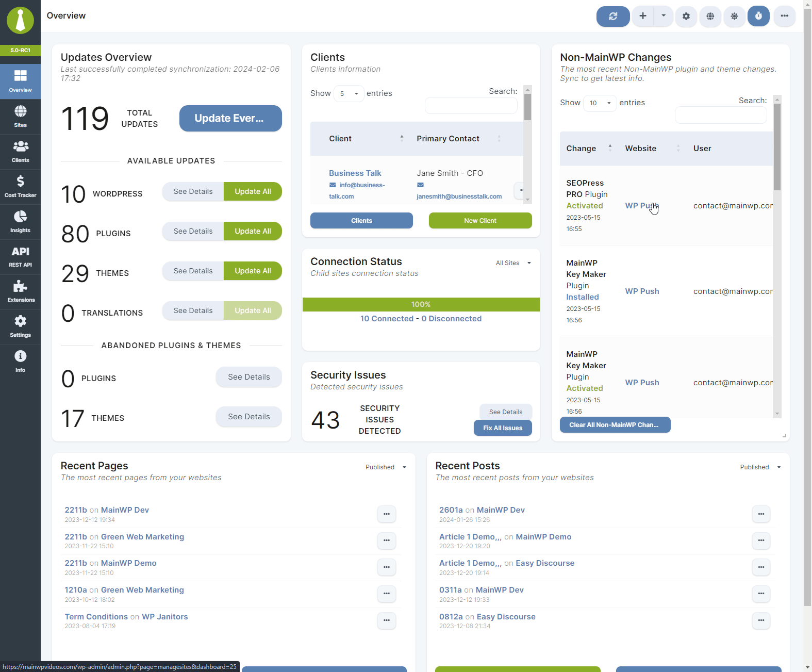Viewport: 812px width, 672px height.
Task: Open the Business Talk client link
Action: [x=355, y=173]
